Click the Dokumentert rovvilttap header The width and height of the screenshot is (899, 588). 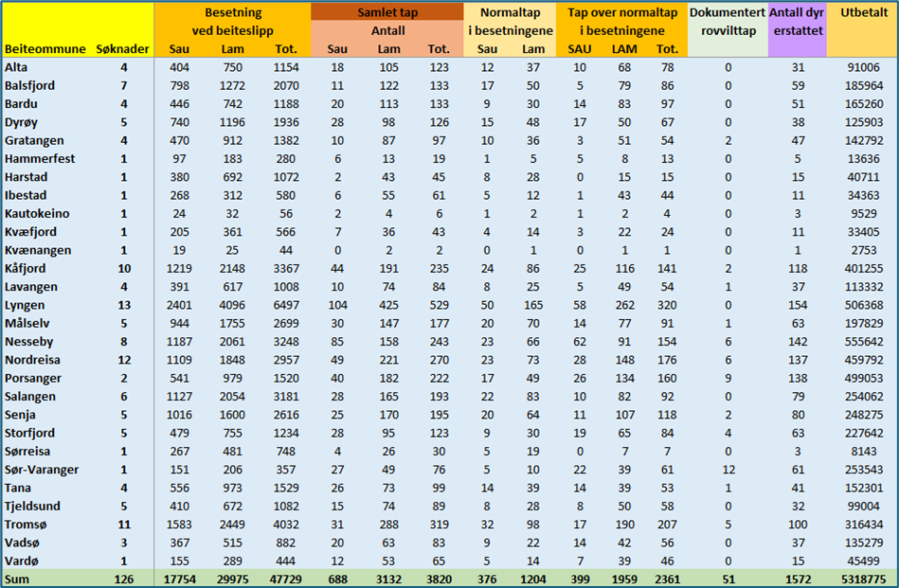(x=728, y=22)
